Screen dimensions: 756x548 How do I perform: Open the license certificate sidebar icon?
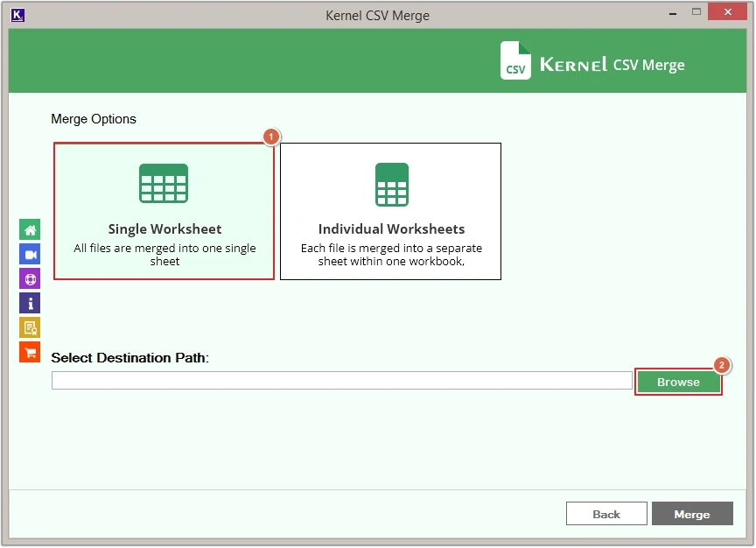(x=30, y=328)
